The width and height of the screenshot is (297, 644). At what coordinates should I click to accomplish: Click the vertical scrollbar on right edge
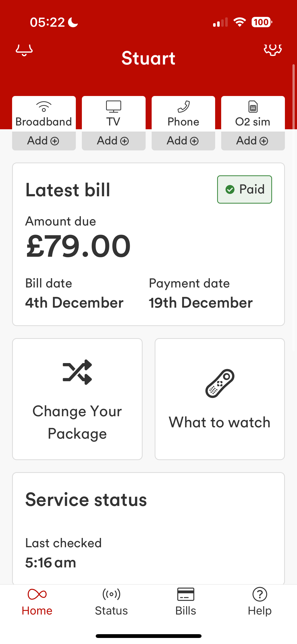tap(293, 96)
